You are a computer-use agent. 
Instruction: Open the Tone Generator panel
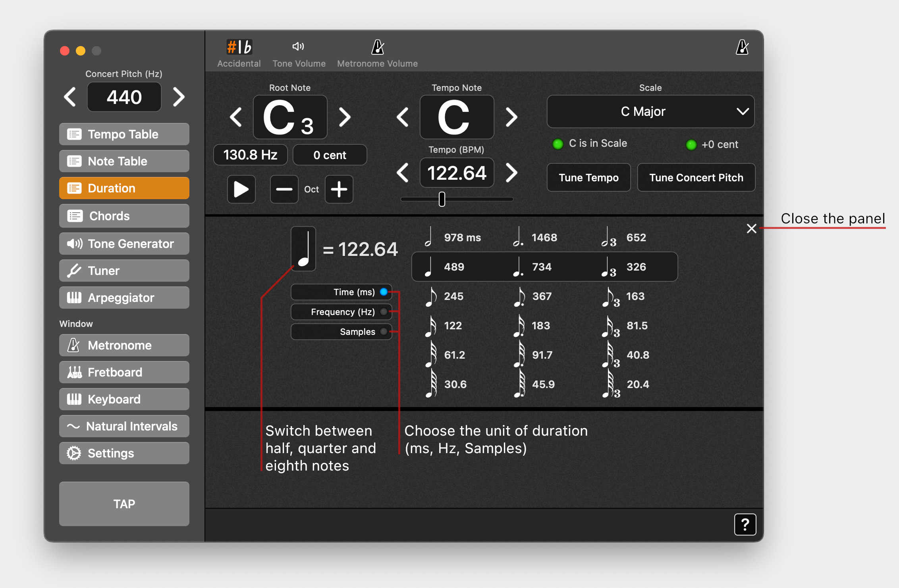pos(124,244)
